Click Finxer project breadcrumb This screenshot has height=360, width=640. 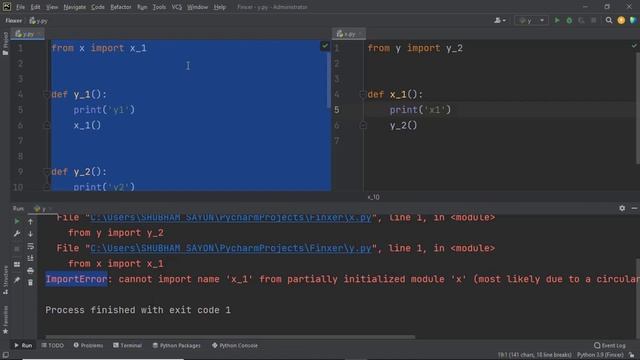click(14, 20)
